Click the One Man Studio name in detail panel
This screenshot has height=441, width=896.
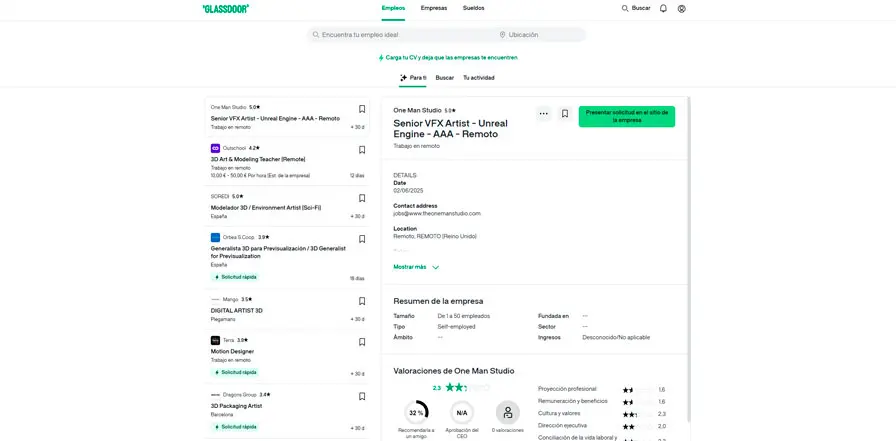(x=417, y=110)
